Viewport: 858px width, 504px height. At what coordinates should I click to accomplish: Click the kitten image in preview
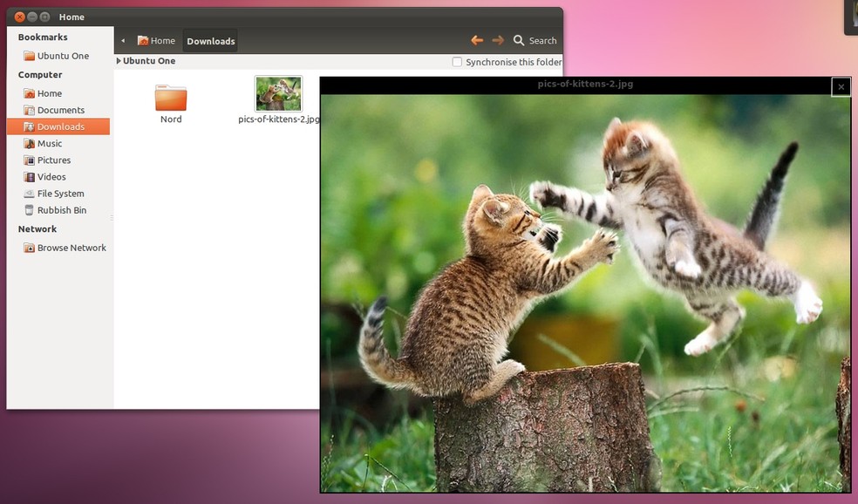click(x=585, y=293)
